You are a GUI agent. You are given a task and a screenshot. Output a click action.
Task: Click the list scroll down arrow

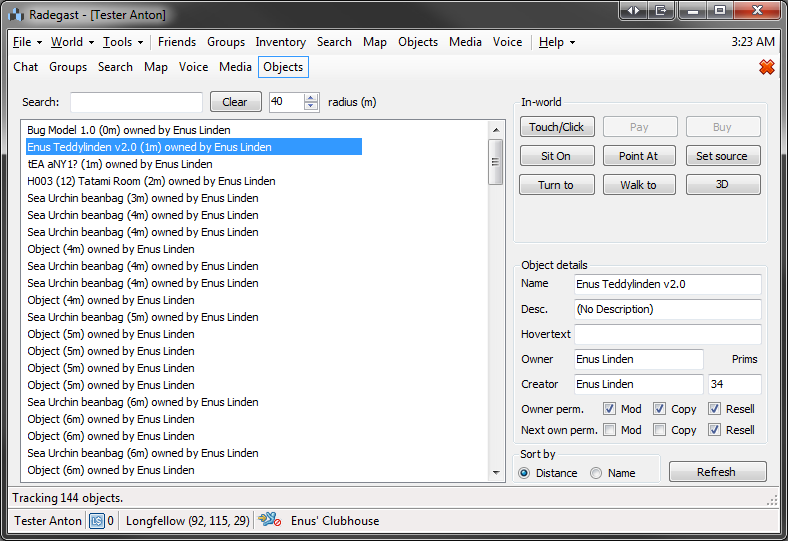point(496,472)
